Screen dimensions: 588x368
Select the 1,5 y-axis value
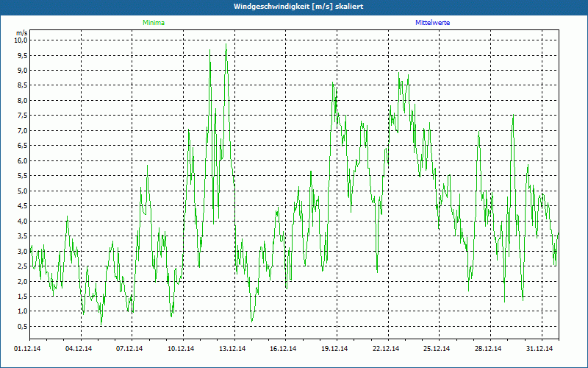point(23,297)
